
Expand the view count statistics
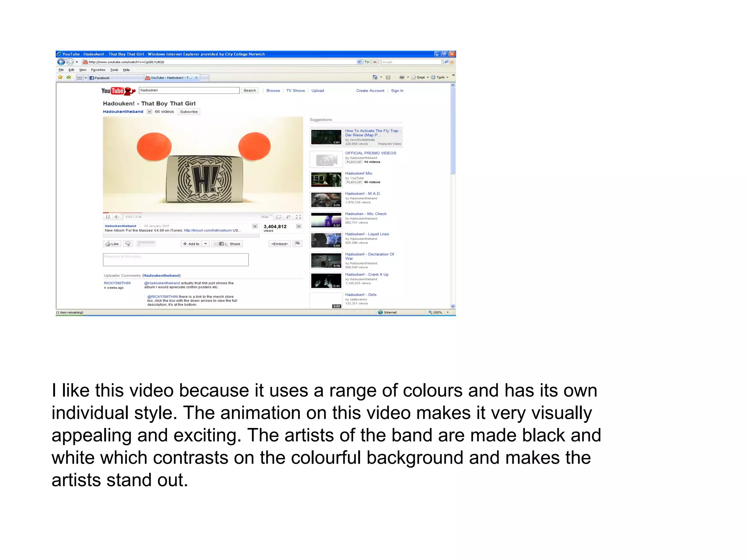click(299, 226)
